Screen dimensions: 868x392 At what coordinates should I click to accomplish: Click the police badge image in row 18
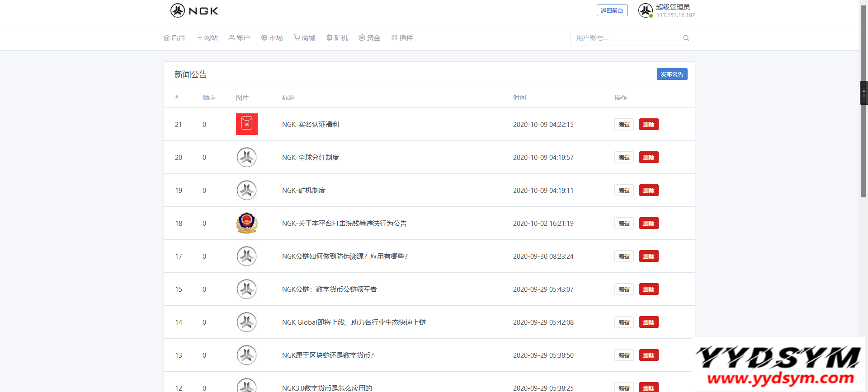247,223
